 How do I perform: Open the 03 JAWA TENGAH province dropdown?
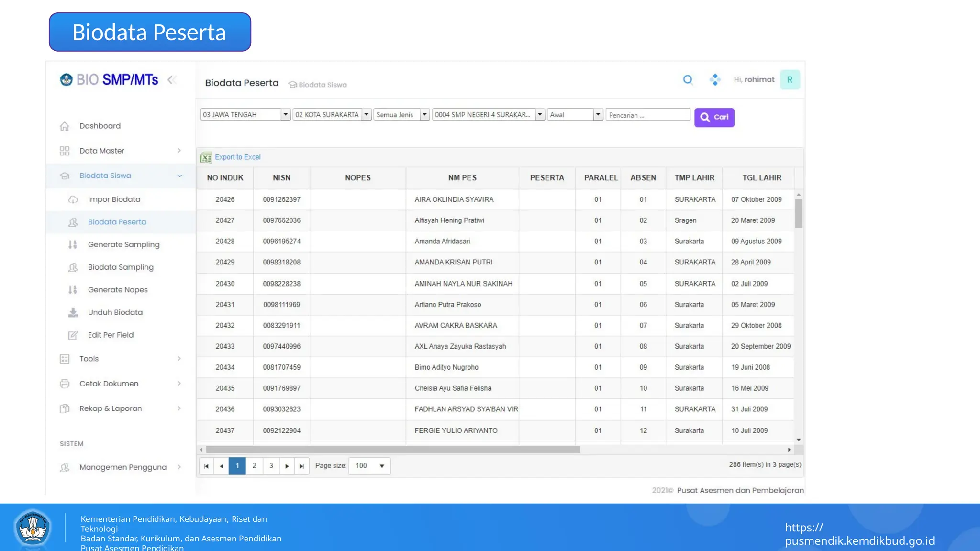click(x=285, y=115)
